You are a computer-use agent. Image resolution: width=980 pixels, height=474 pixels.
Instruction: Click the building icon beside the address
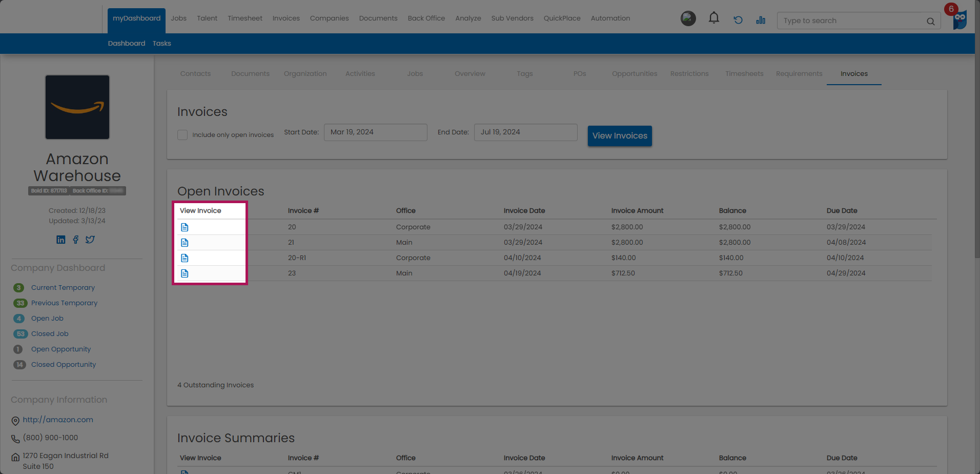coord(15,457)
